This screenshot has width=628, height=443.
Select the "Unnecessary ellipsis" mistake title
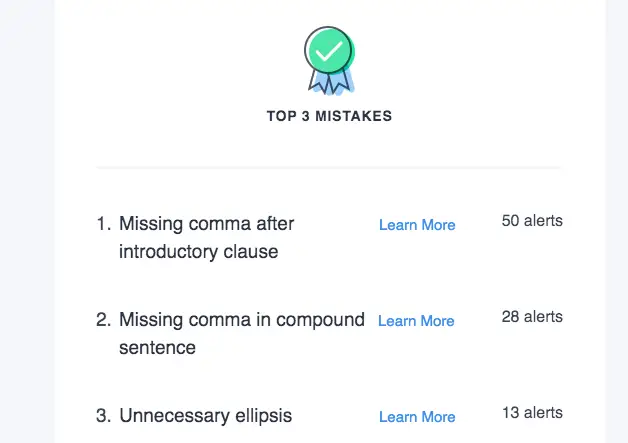(205, 416)
